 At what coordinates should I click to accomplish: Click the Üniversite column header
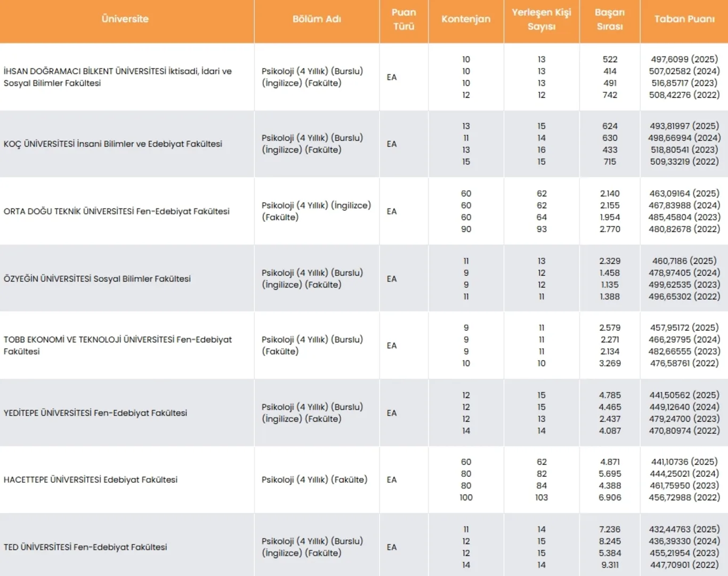(x=125, y=19)
